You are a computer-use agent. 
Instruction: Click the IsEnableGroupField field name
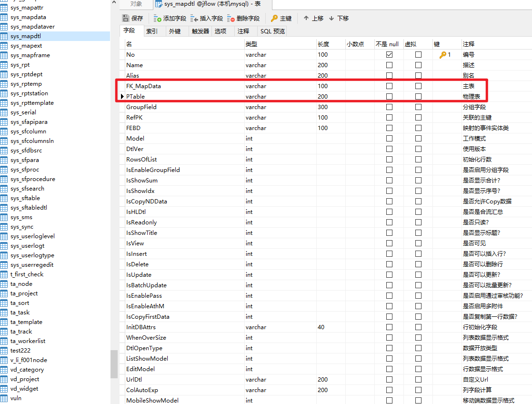click(x=153, y=170)
